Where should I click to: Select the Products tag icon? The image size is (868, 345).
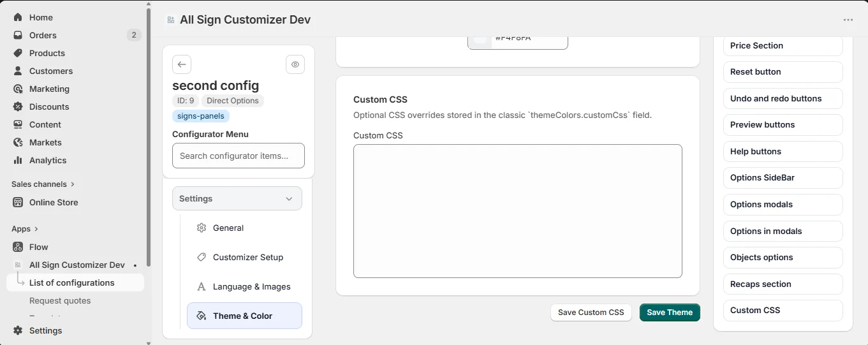[x=18, y=53]
